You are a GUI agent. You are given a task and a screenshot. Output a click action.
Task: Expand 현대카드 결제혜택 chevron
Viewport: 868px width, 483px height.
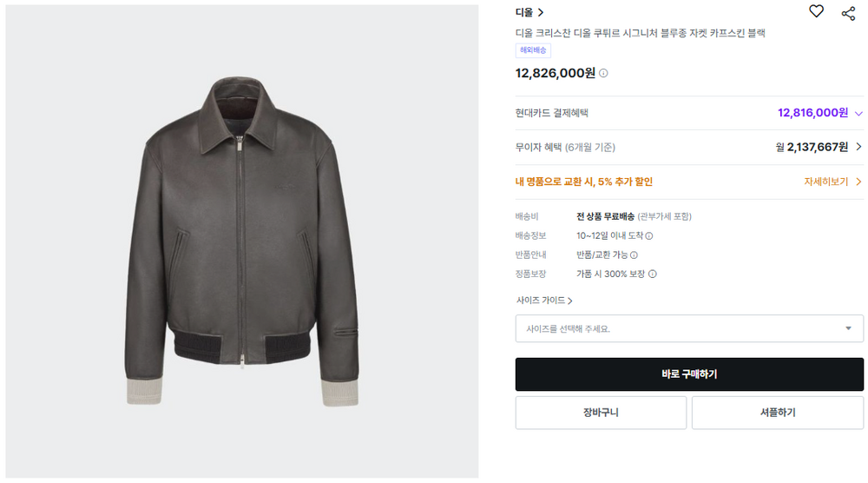pos(858,113)
